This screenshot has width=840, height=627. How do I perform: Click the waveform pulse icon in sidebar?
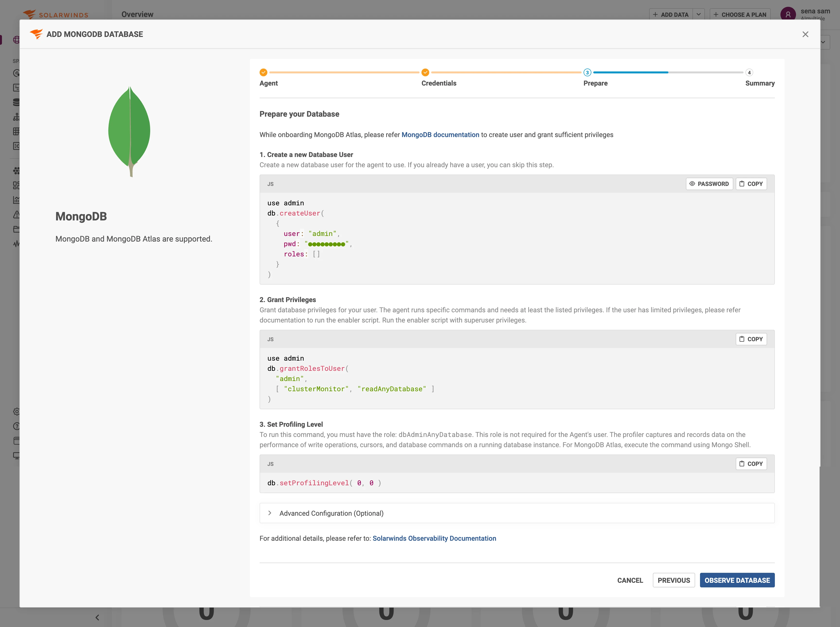pos(16,244)
